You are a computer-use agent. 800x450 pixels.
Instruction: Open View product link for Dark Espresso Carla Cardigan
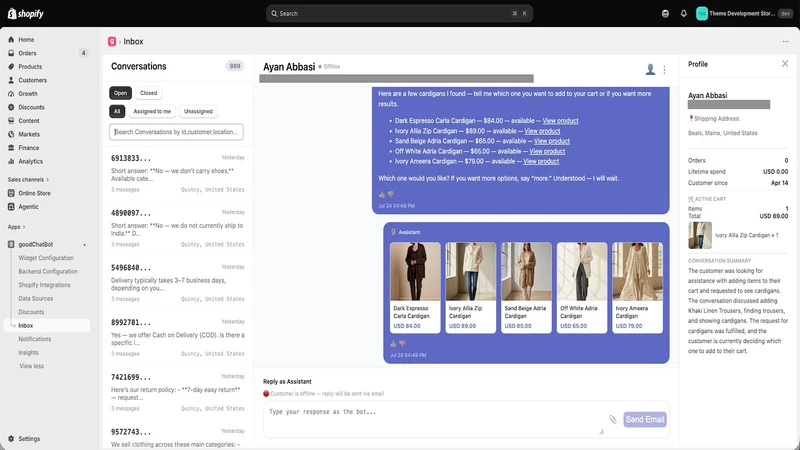[x=560, y=121]
